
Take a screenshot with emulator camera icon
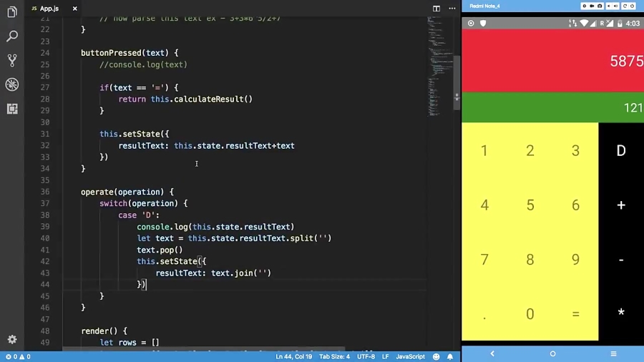point(600,6)
